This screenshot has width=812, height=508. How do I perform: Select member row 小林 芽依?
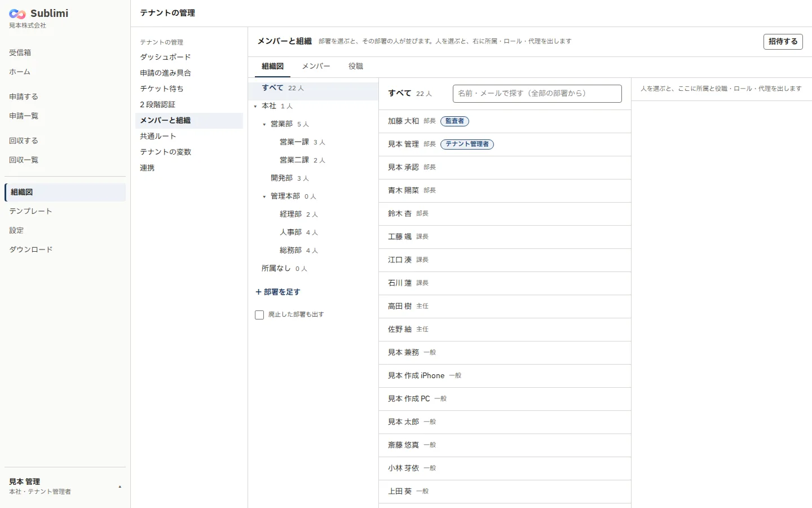click(x=505, y=468)
